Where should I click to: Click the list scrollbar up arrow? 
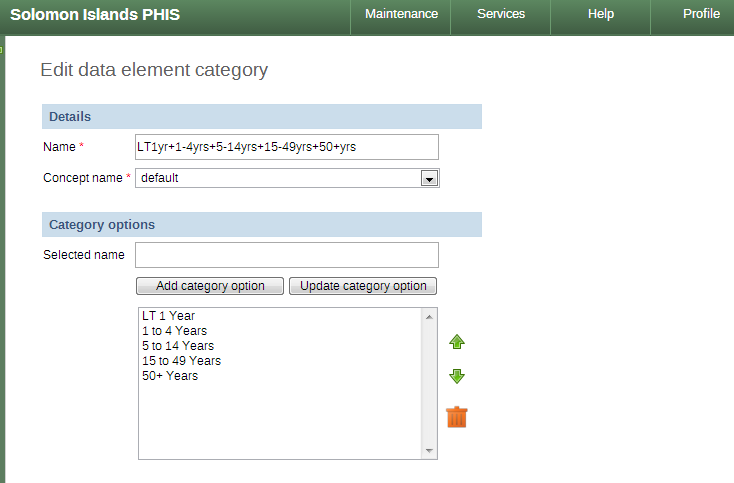click(430, 316)
